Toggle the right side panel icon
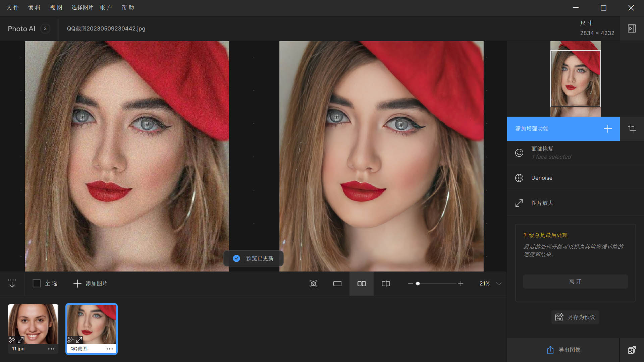Image resolution: width=644 pixels, height=362 pixels. [632, 28]
